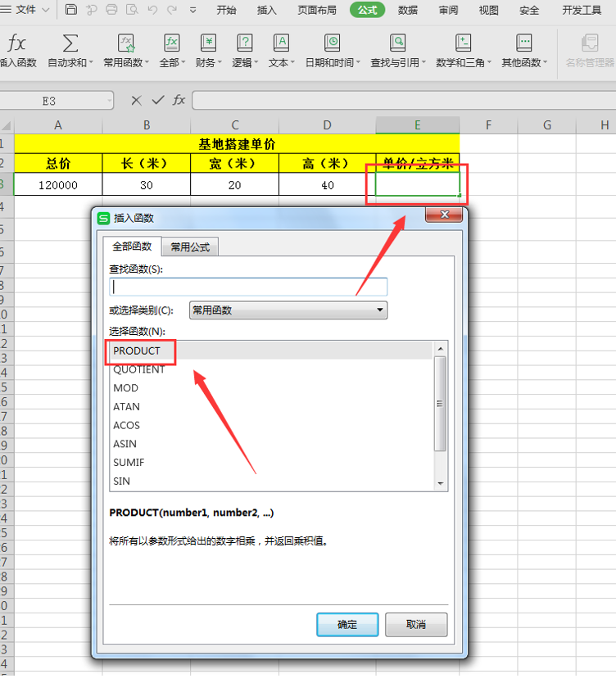The width and height of the screenshot is (616, 692).
Task: Open the common functions star icon
Action: click(x=126, y=43)
